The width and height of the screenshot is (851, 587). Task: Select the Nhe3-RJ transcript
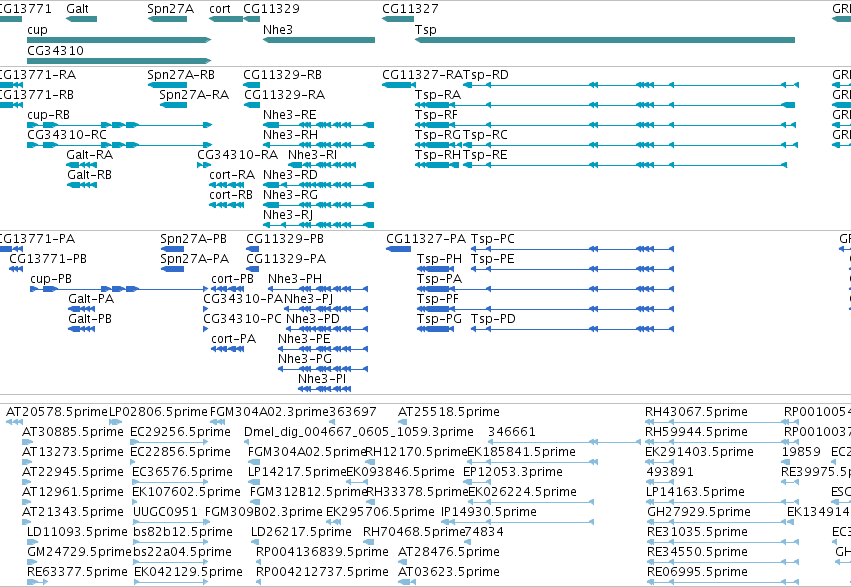(319, 225)
